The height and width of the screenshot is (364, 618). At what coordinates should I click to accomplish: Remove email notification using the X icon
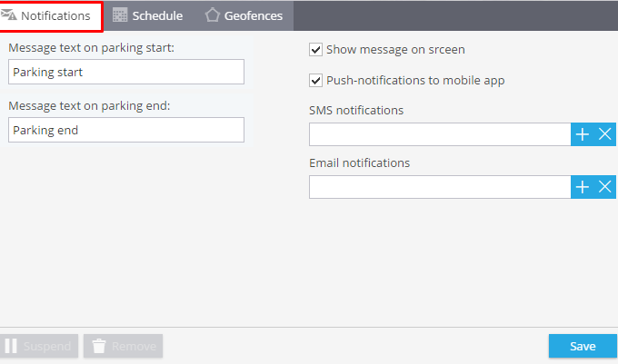(605, 187)
